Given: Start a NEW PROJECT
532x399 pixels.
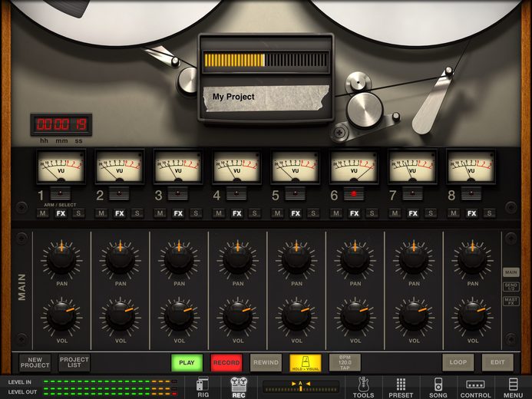Looking at the screenshot, I should coord(35,363).
